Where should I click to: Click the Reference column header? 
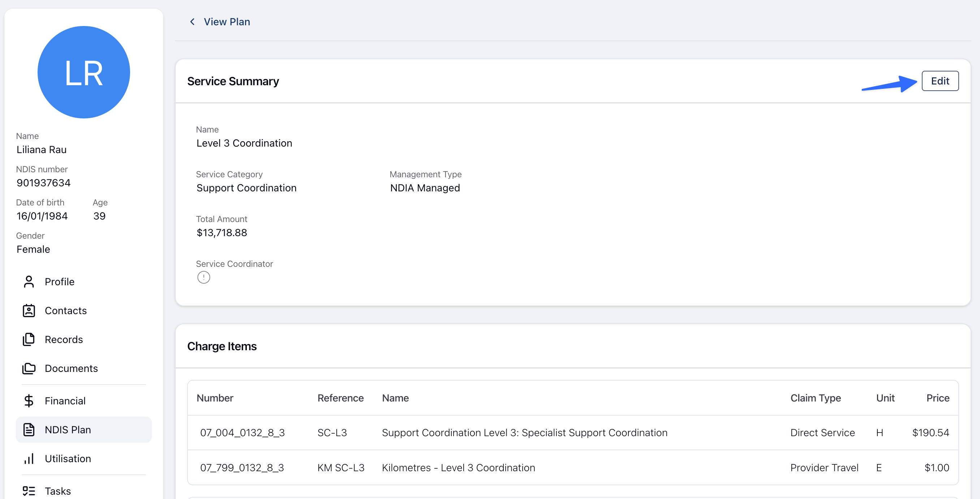click(340, 398)
